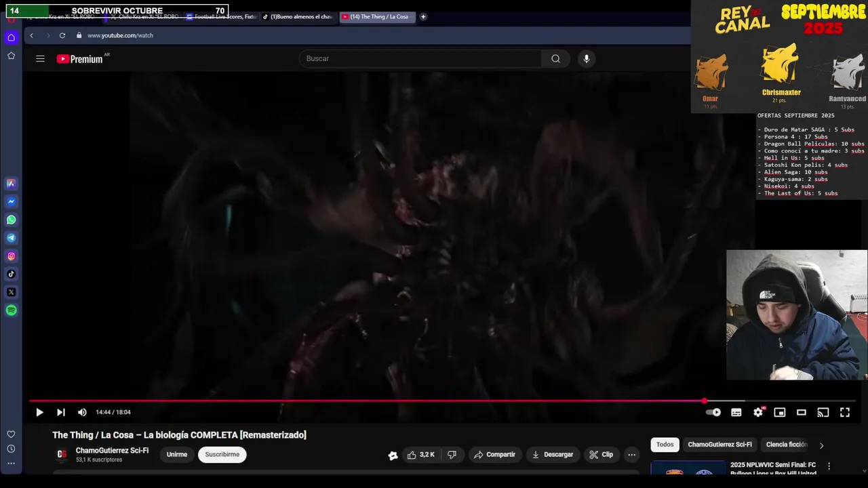Select the Ciencia ficción filter chip

coord(786,445)
